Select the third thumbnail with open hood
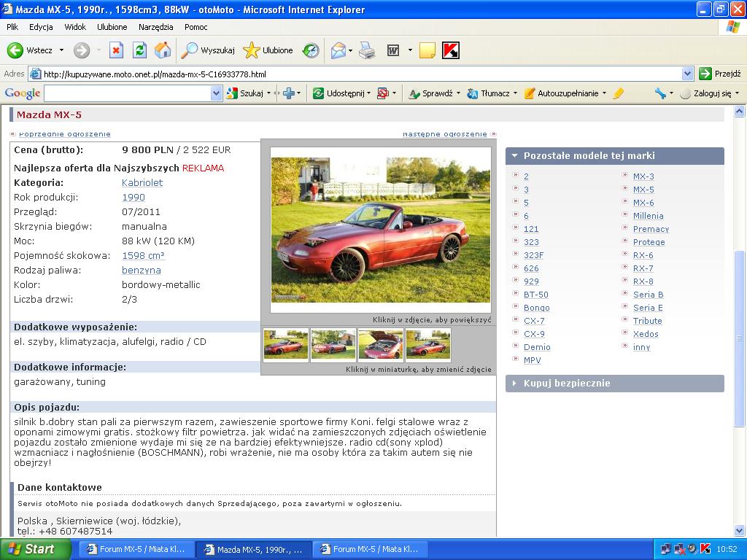This screenshot has width=747, height=560. pyautogui.click(x=380, y=344)
